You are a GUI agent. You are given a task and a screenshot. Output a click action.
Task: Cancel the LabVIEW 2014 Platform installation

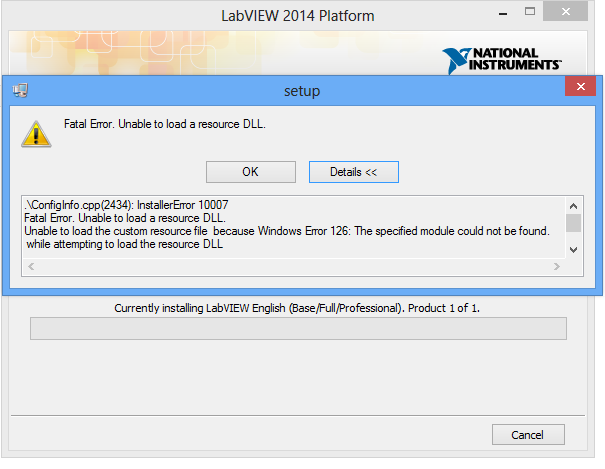click(x=528, y=435)
